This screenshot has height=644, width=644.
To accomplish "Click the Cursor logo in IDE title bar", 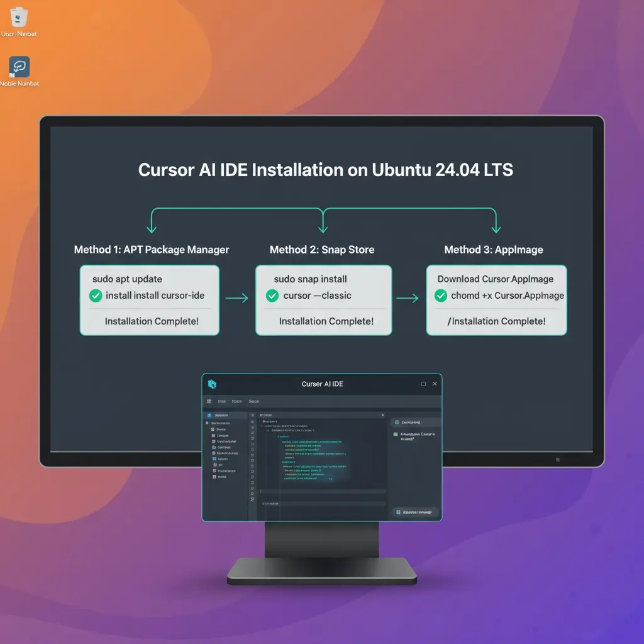I will click(x=212, y=384).
